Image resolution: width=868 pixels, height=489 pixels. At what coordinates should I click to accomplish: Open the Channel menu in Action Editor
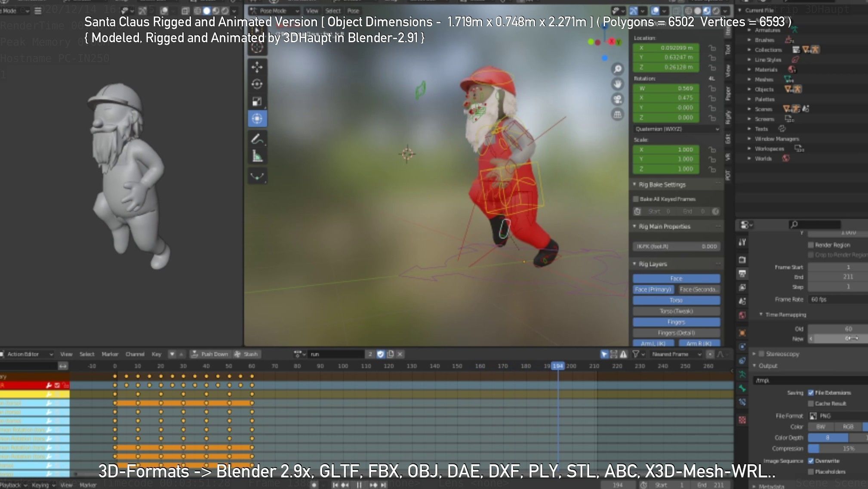[x=135, y=354]
